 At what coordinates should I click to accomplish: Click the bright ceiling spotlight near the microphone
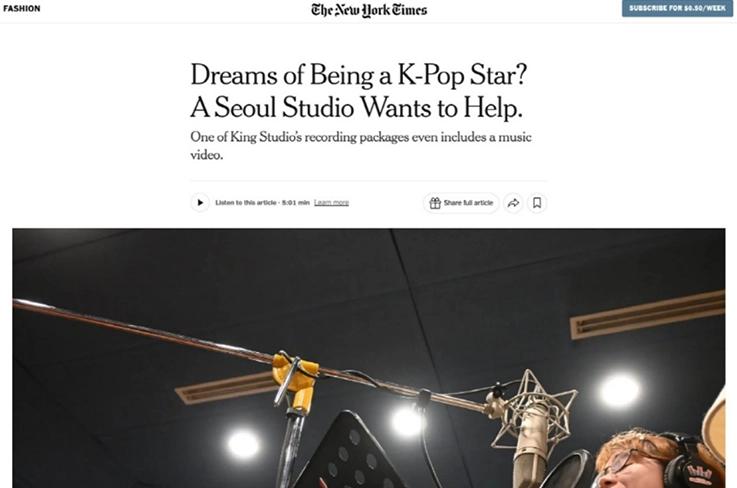tap(620, 390)
